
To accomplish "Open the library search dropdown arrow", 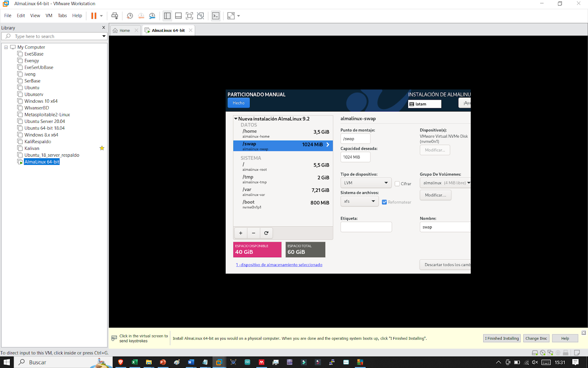I will [104, 36].
